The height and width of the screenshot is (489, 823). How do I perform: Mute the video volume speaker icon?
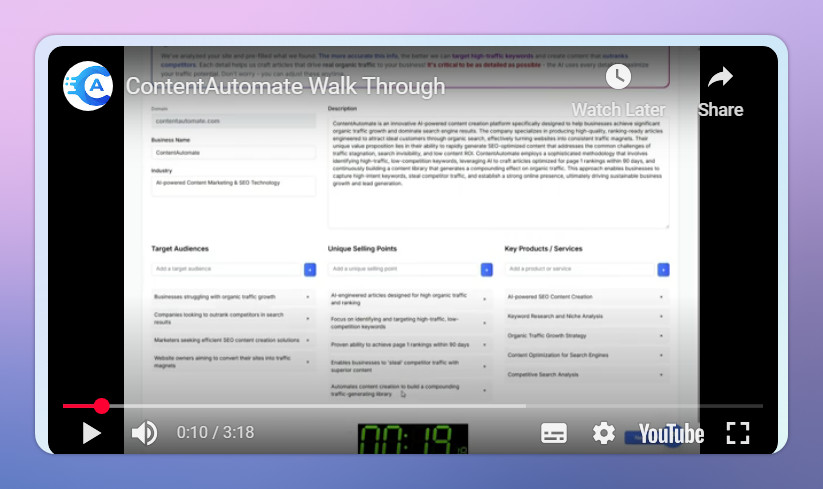(144, 433)
